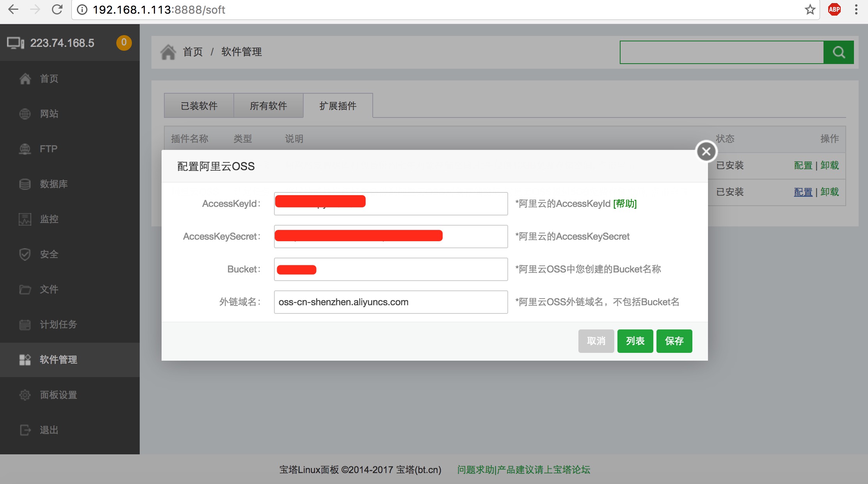Click 配置 link in the first plugin row
Screen dimensions: 868x484
(803, 165)
